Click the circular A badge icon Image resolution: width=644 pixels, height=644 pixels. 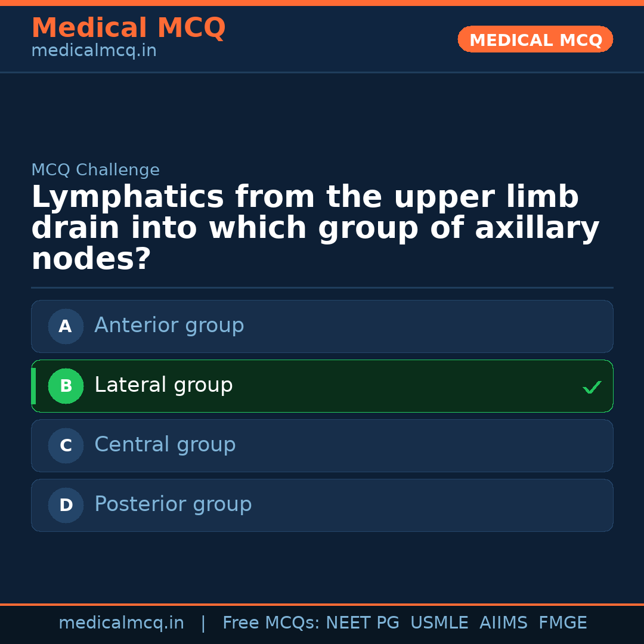tap(66, 326)
